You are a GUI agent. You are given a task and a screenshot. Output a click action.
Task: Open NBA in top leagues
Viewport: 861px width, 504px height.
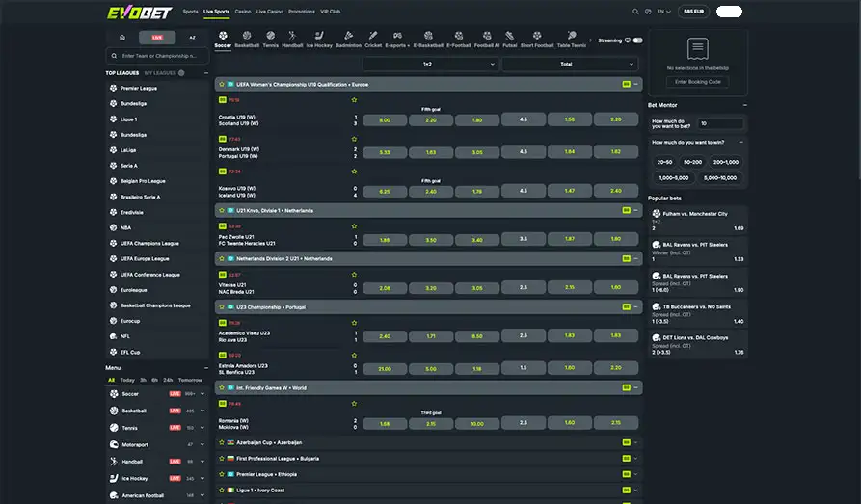click(x=125, y=227)
